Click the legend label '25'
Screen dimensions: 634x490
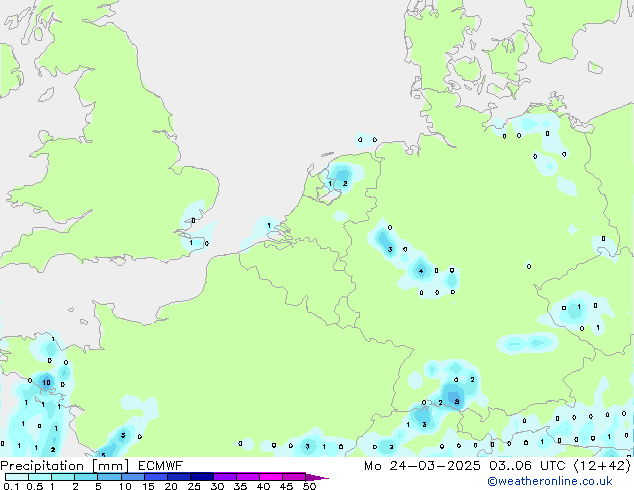194,486
